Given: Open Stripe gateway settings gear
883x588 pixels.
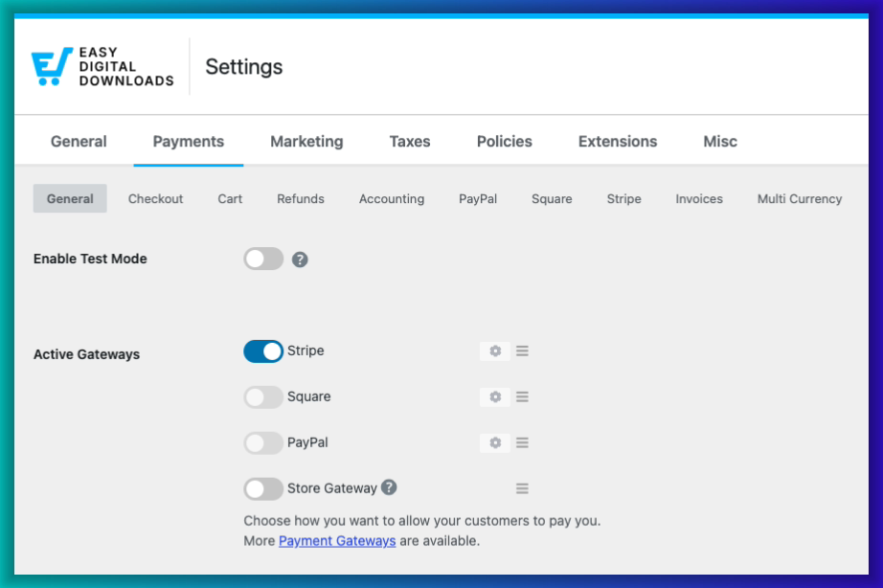Looking at the screenshot, I should [495, 351].
